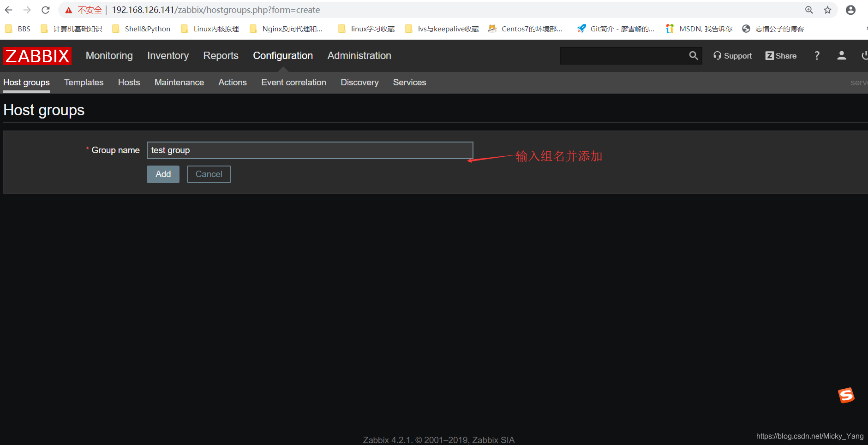Click the browser back arrow
The image size is (868, 445).
[x=9, y=10]
